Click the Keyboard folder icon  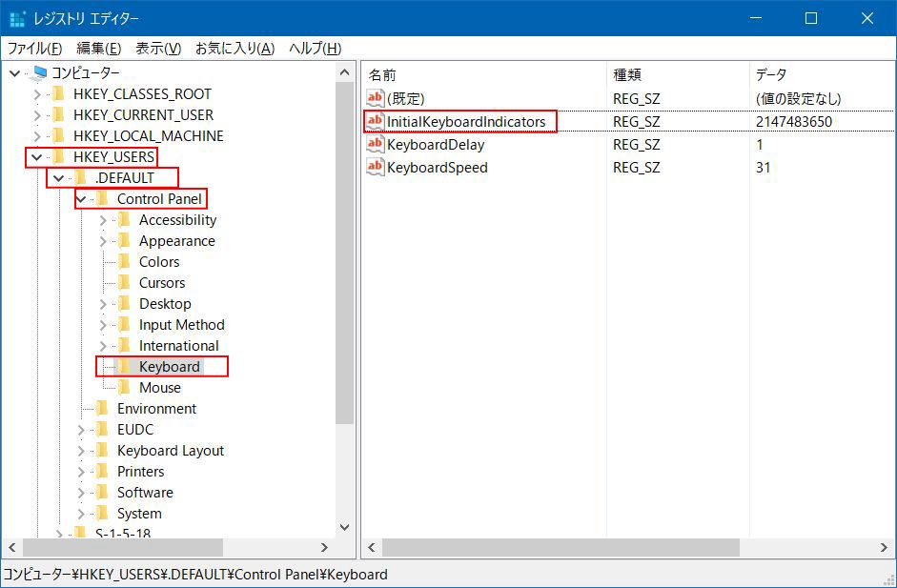(x=124, y=367)
